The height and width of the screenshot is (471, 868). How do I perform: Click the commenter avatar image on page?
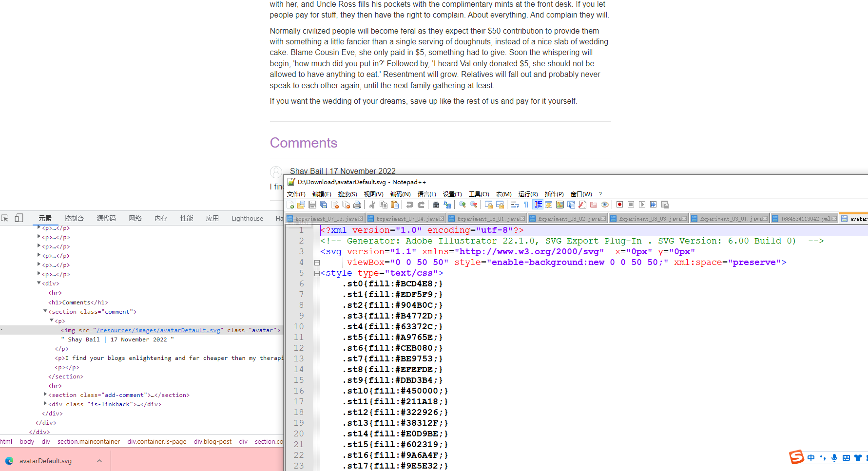click(276, 172)
